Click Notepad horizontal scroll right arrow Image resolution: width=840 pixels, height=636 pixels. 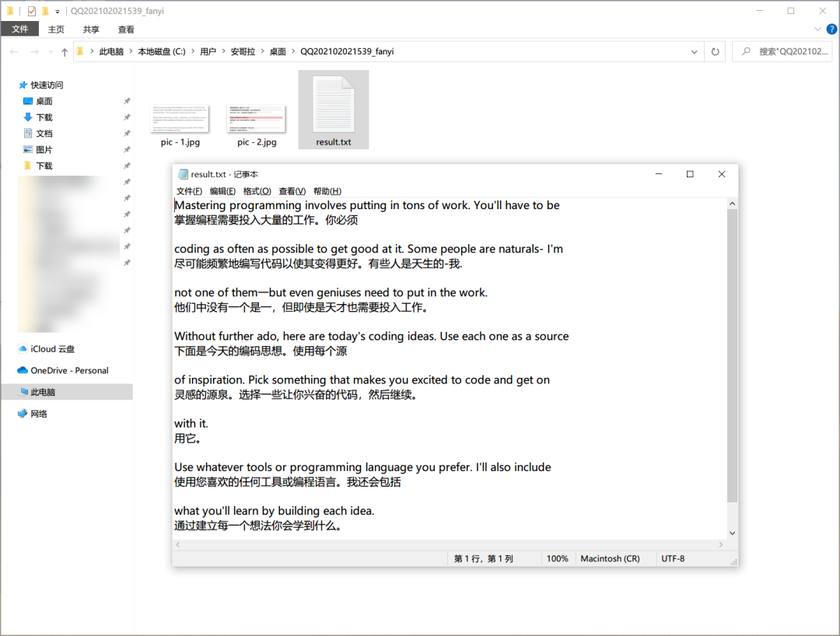click(721, 544)
